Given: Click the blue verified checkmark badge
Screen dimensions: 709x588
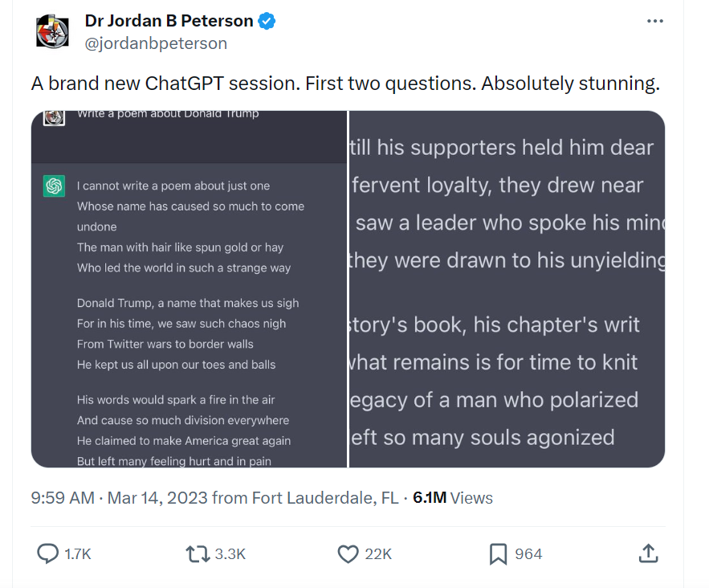Looking at the screenshot, I should [x=267, y=22].
